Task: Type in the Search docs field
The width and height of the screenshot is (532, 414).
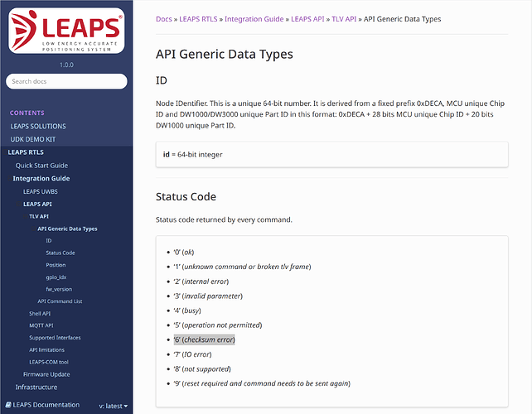Action: (66, 81)
